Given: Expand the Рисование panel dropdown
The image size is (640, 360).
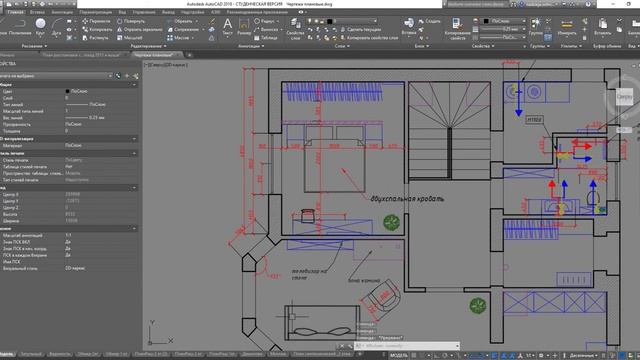Looking at the screenshot, I should click(x=34, y=46).
